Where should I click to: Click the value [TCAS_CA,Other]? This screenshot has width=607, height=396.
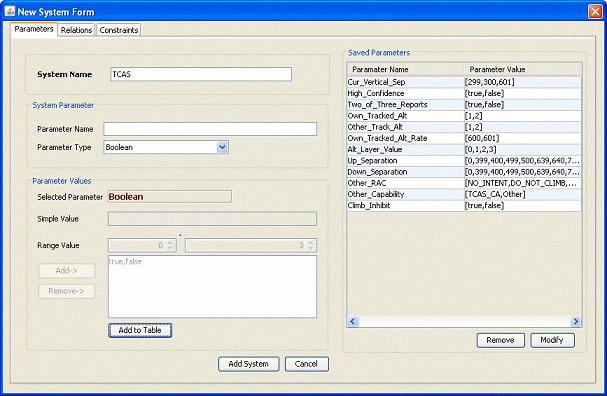pos(495,194)
